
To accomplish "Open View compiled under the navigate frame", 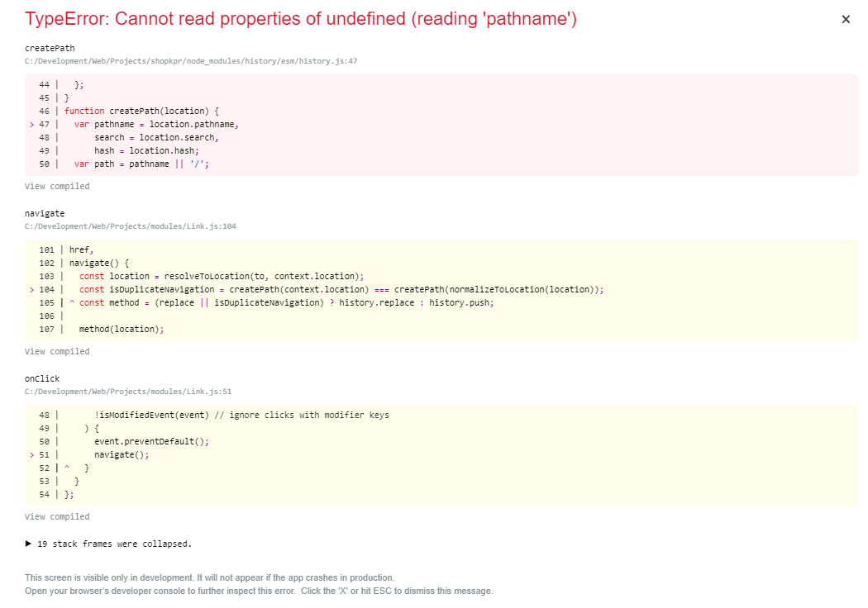I will pyautogui.click(x=56, y=351).
